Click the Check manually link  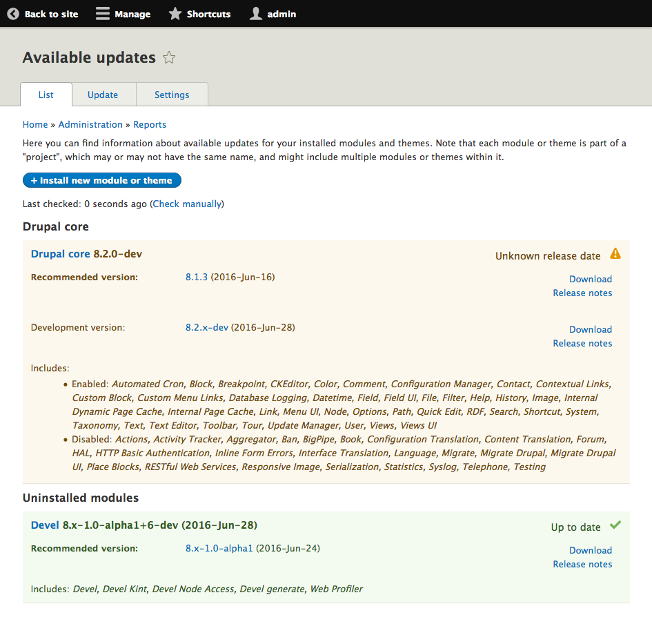[x=188, y=204]
